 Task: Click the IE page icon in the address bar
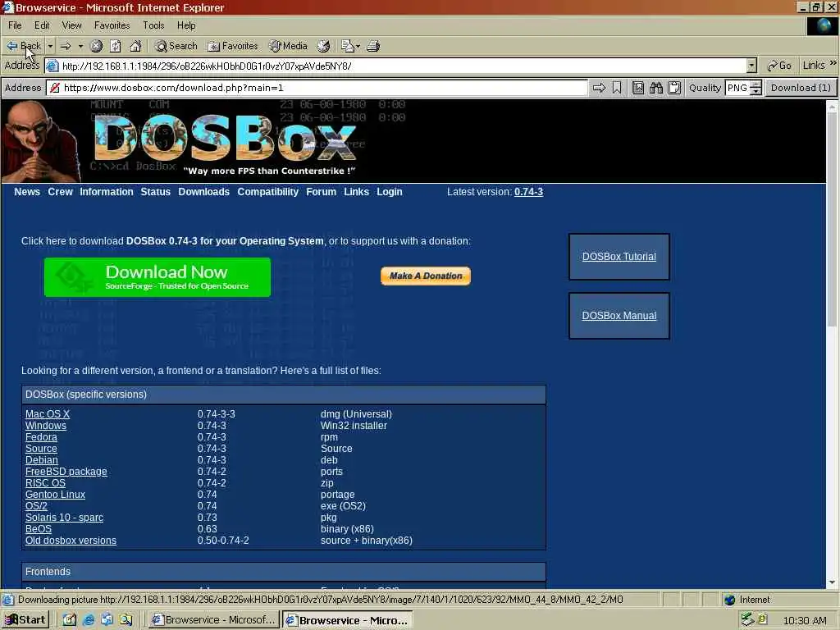coord(52,66)
